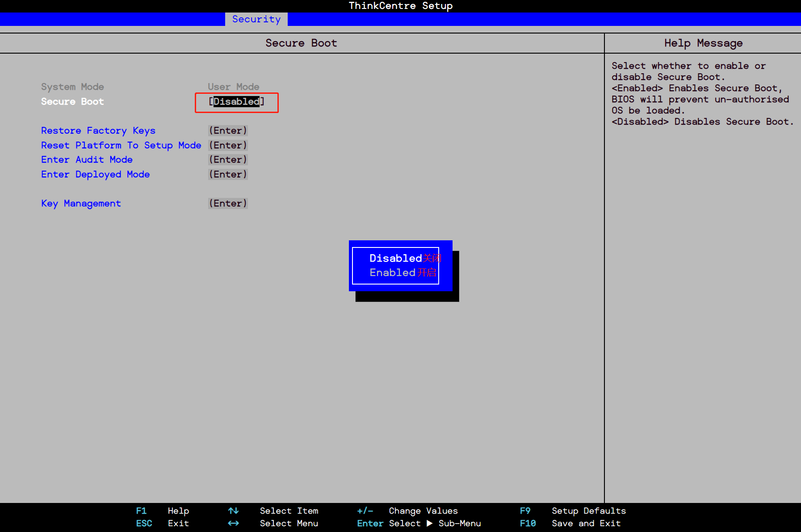Open the Secure Boot Disabled value field
This screenshot has width=801, height=532.
tap(236, 102)
